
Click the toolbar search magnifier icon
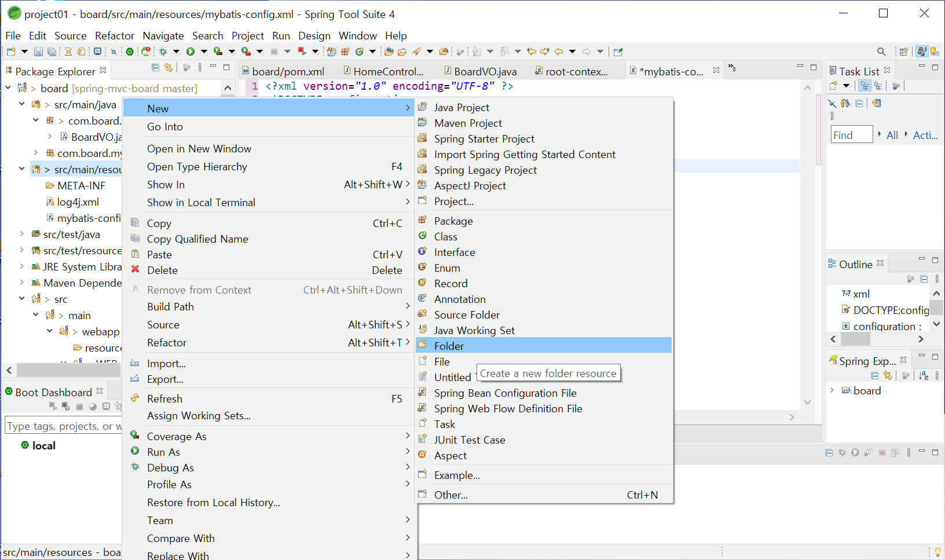pyautogui.click(x=881, y=52)
